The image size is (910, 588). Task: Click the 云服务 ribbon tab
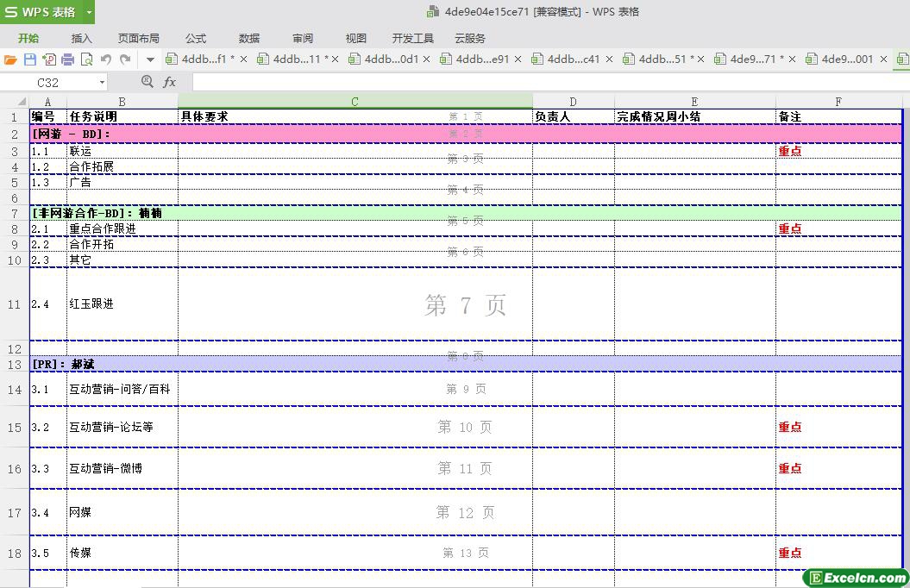pyautogui.click(x=469, y=38)
